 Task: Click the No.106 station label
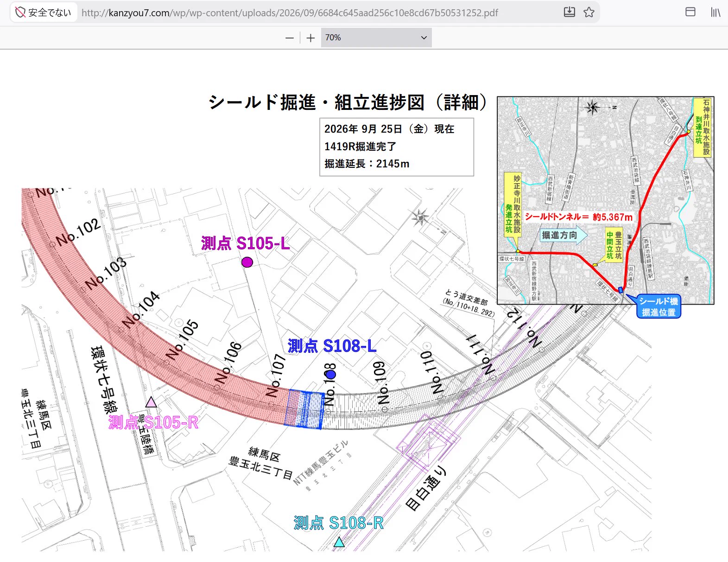(x=228, y=363)
